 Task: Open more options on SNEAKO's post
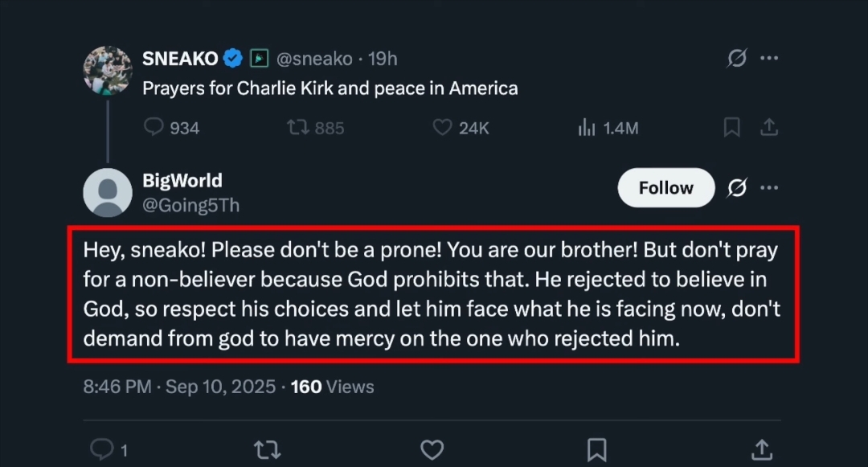(769, 59)
